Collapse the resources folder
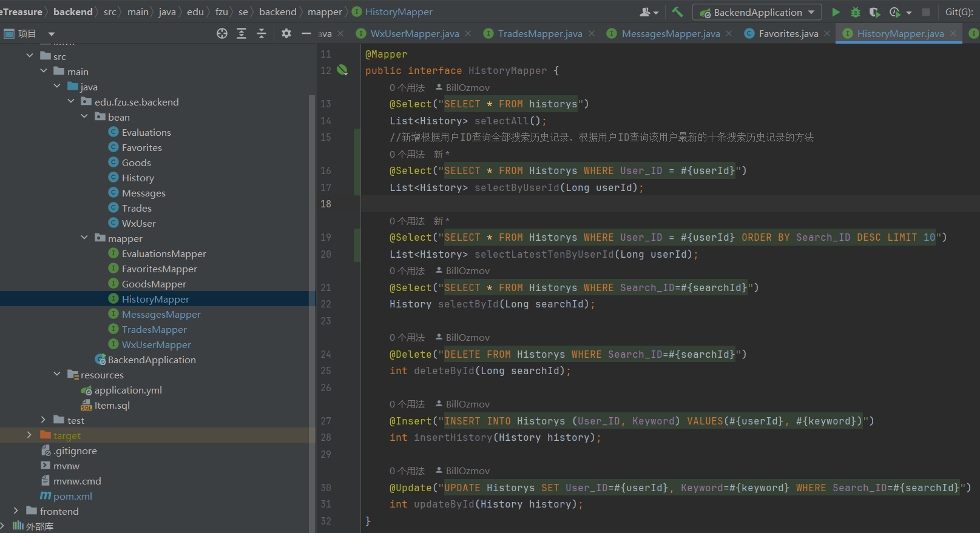The width and height of the screenshot is (980, 533). click(x=57, y=374)
